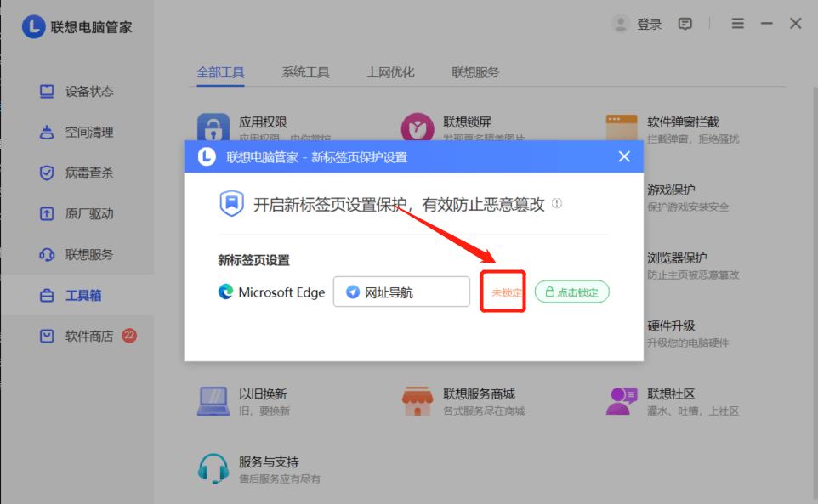The height and width of the screenshot is (504, 818).
Task: Minimize the Lenovo PC Manager window
Action: [x=766, y=24]
